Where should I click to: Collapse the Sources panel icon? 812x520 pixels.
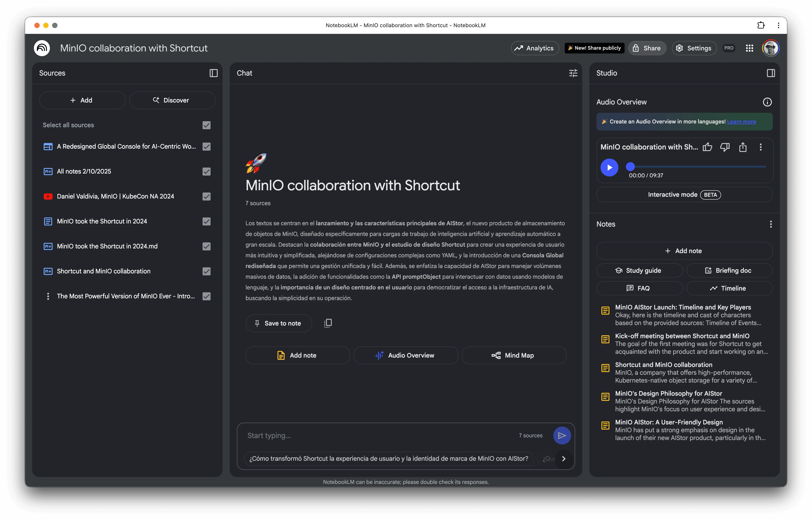click(213, 73)
